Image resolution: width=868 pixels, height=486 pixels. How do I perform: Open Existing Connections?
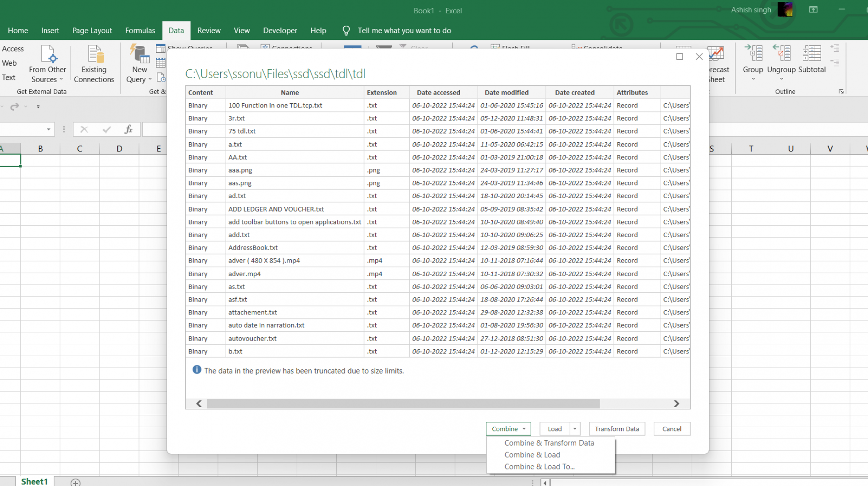click(x=94, y=64)
